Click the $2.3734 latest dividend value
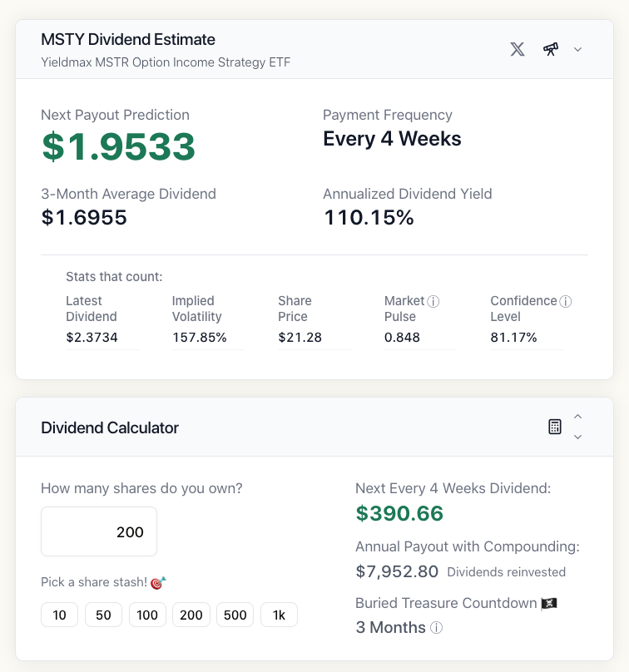This screenshot has width=629, height=672. (x=92, y=338)
